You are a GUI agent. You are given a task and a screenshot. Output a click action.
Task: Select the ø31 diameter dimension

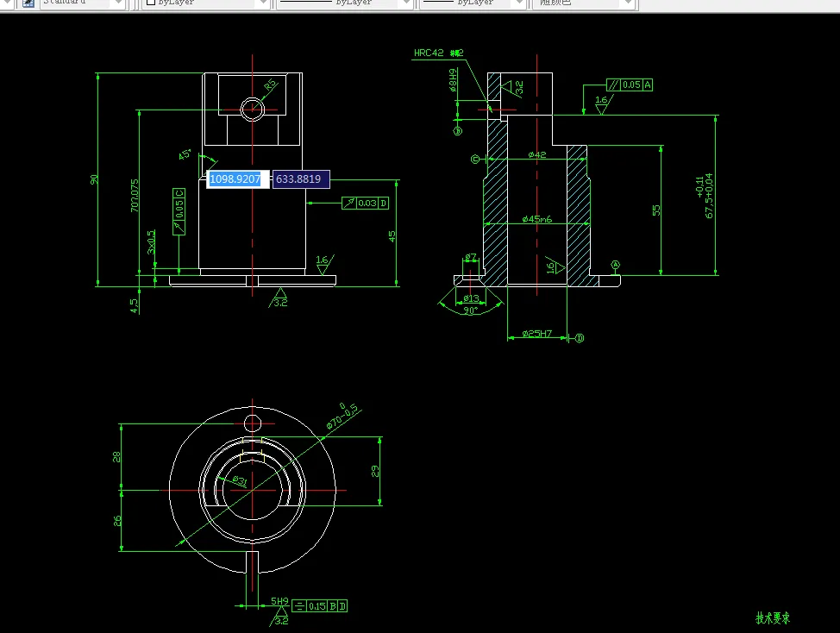coord(240,480)
